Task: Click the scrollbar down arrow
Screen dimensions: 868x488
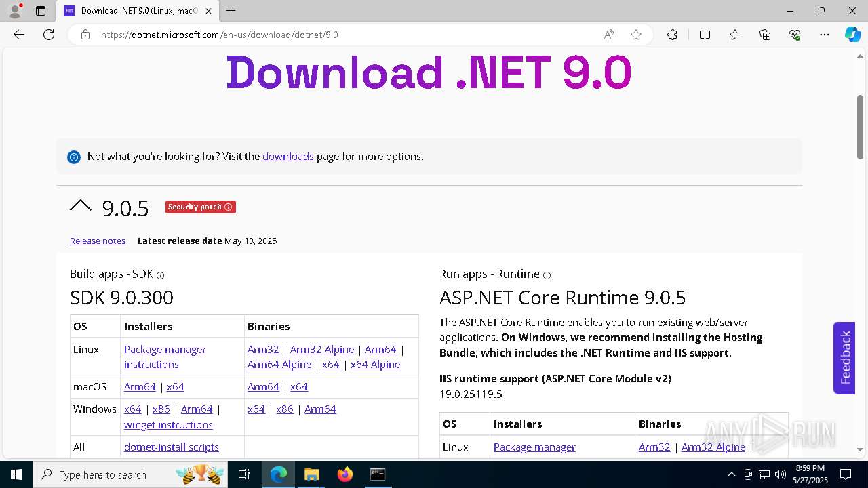Action: click(860, 449)
